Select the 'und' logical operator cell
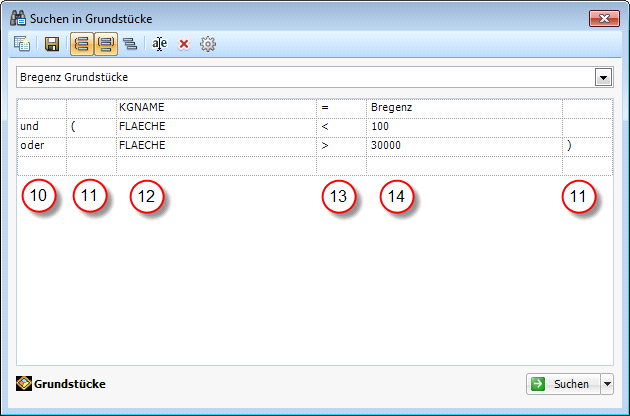The width and height of the screenshot is (630, 416). pyautogui.click(x=41, y=127)
